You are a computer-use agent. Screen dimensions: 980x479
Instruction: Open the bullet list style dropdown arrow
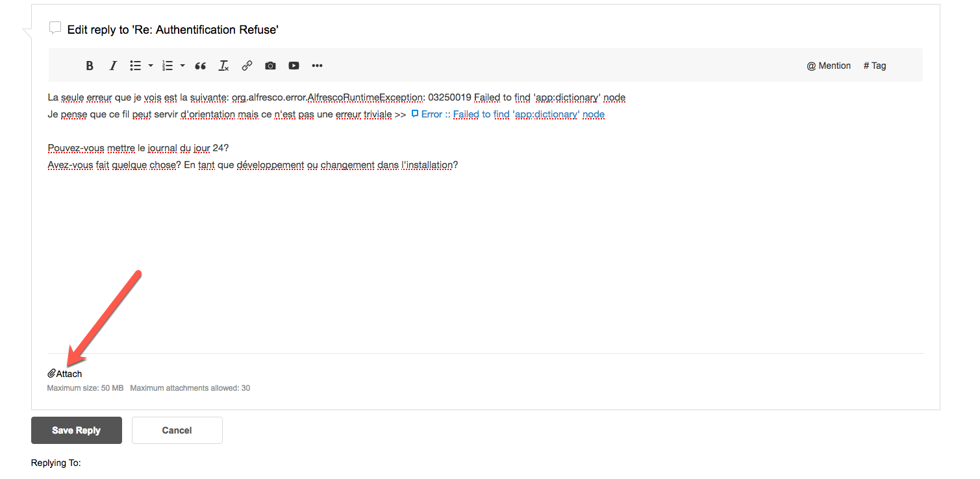point(151,66)
